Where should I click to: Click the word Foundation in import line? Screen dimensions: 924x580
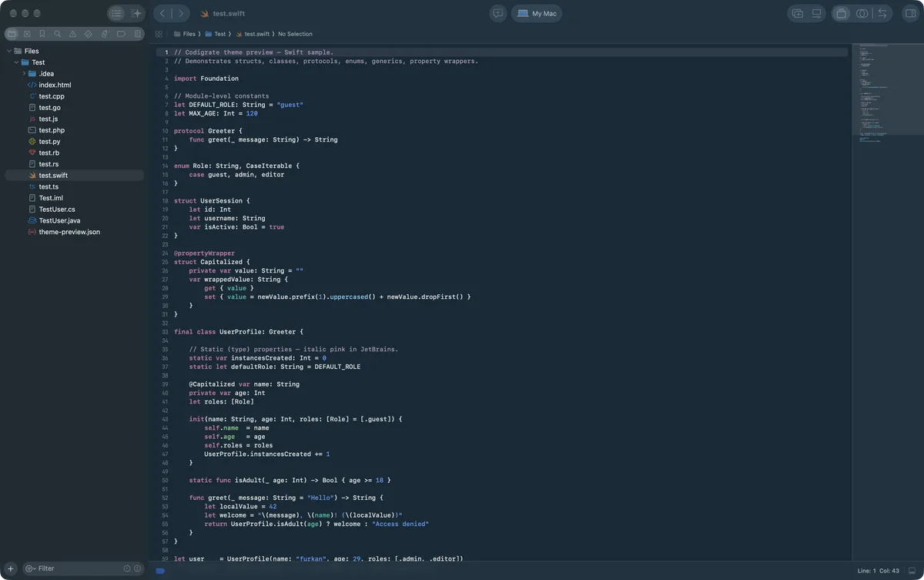219,79
